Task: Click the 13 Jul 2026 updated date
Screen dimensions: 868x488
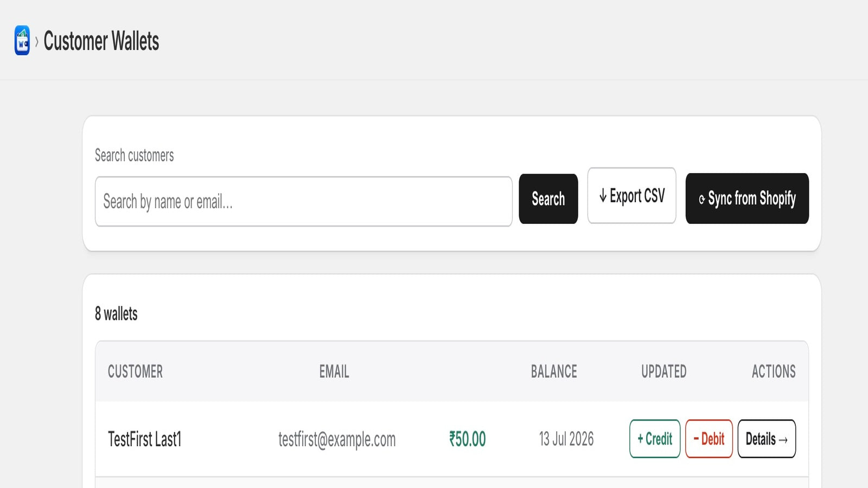Action: tap(566, 439)
